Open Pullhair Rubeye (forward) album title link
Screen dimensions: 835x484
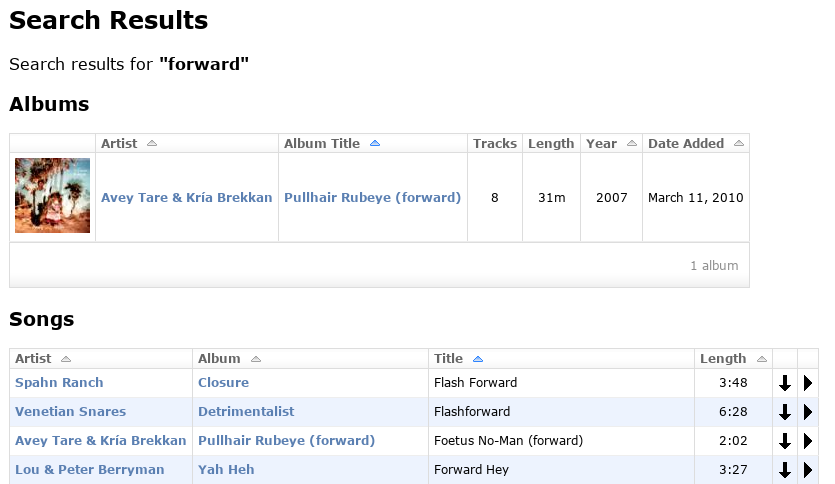[372, 198]
